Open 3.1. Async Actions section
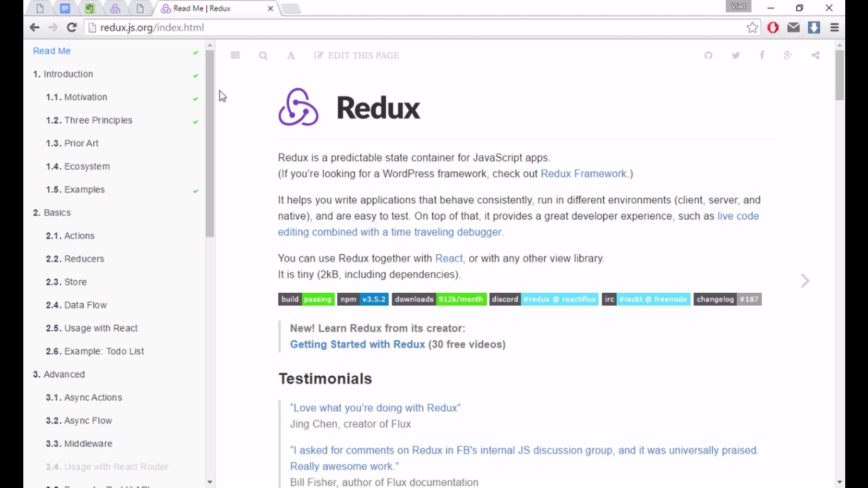Screen dimensions: 868x488 84,397
